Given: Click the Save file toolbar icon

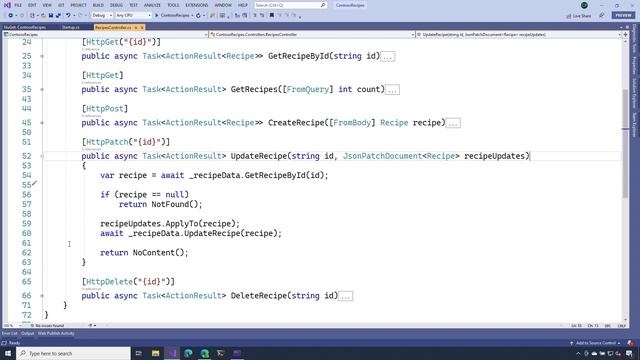Looking at the screenshot, I should 51,16.
